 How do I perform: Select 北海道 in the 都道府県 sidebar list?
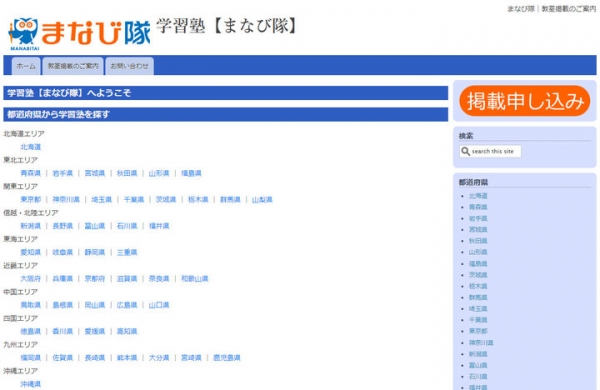tap(478, 196)
